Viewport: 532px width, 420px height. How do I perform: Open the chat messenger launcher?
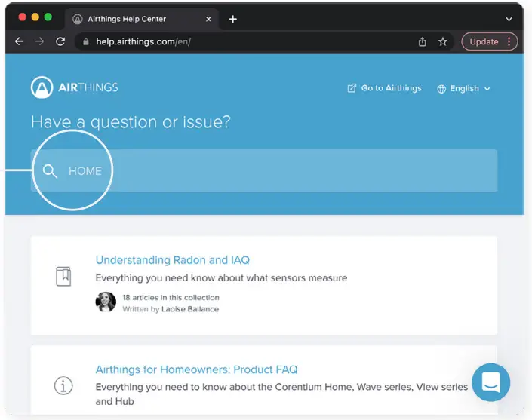[x=490, y=382]
